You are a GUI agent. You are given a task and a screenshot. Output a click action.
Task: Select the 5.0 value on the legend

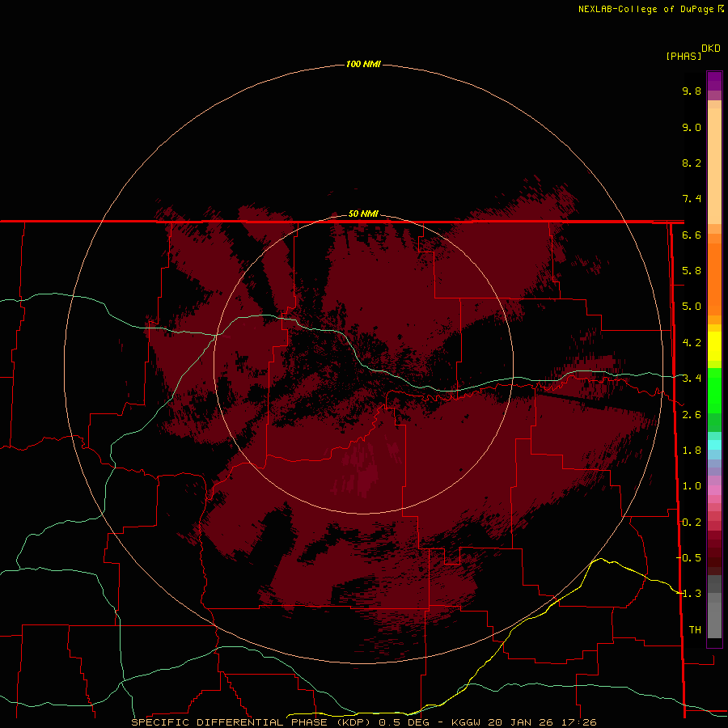(692, 307)
